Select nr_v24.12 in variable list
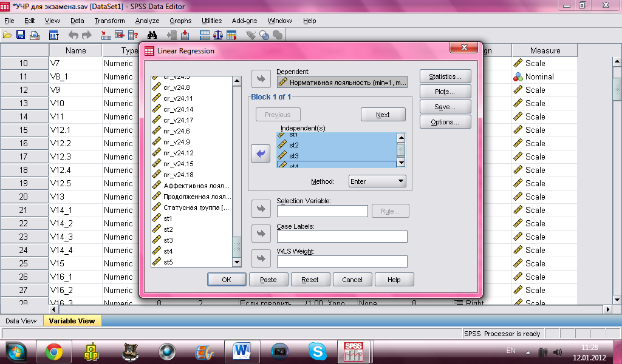 click(191, 153)
